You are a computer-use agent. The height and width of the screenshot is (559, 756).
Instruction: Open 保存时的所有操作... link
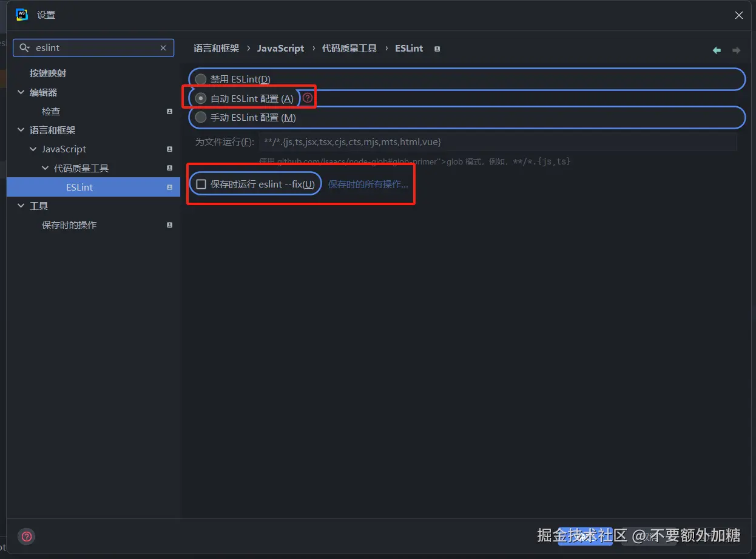pyautogui.click(x=368, y=185)
